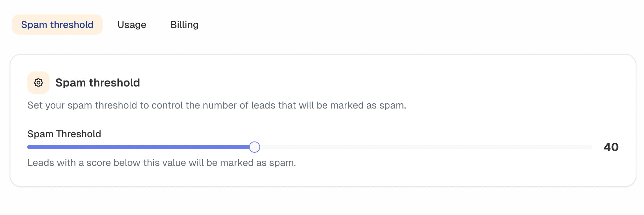Open the Billing tab

point(184,25)
